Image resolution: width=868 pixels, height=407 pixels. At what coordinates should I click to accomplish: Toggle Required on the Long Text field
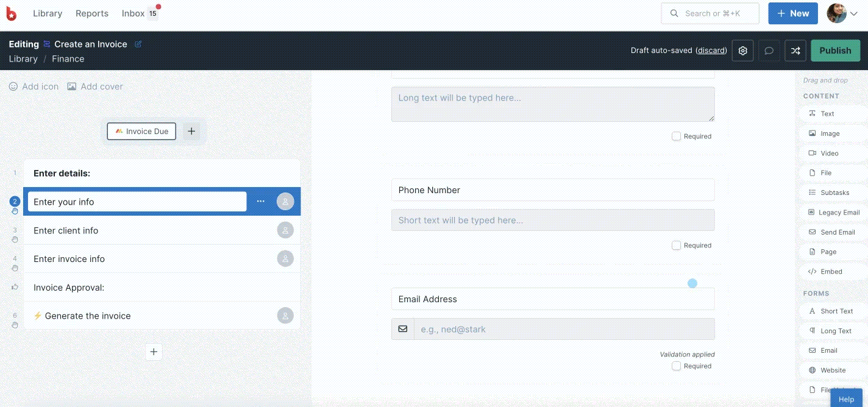coord(676,136)
